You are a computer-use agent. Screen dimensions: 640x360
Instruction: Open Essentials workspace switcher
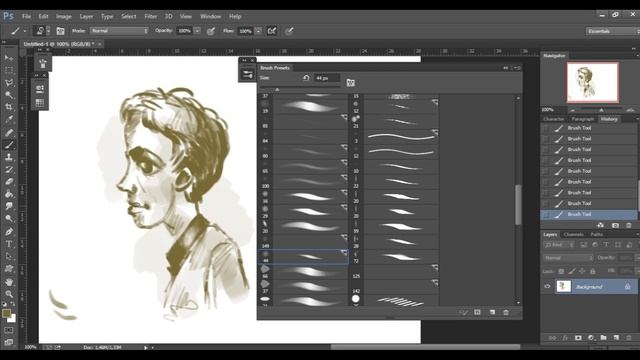point(613,31)
